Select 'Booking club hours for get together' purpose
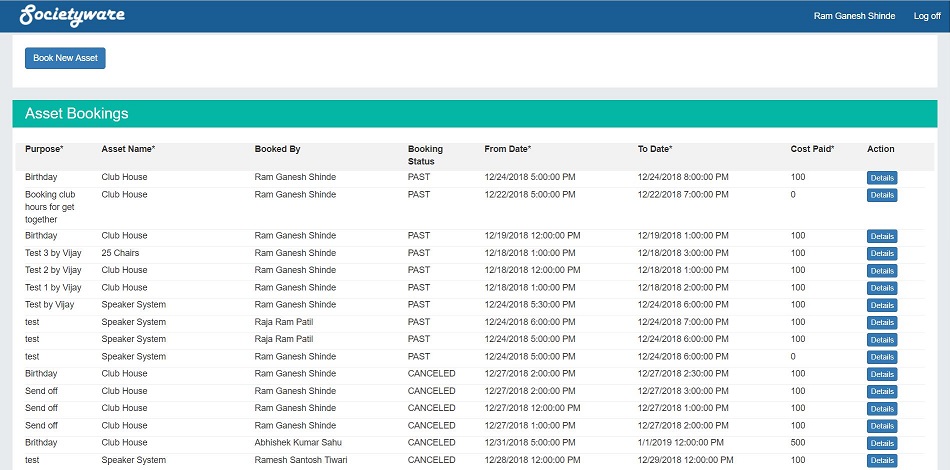Screen dimensions: 950x470 click(50, 207)
